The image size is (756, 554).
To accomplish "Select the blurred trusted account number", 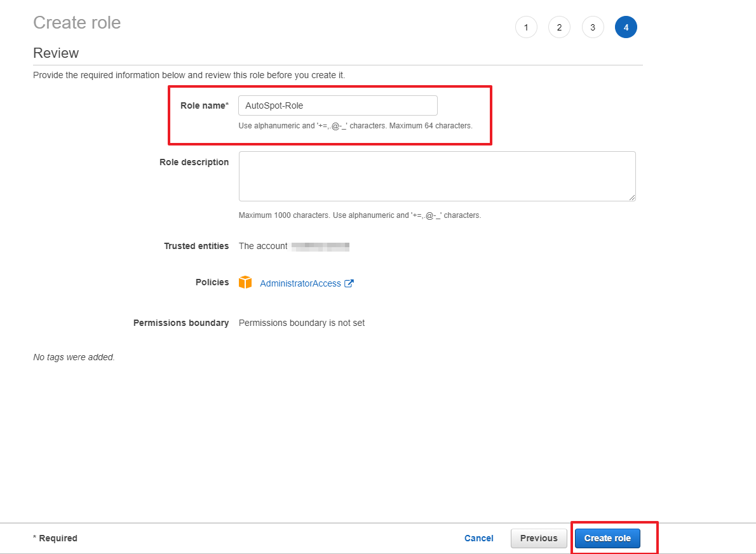I will (320, 246).
